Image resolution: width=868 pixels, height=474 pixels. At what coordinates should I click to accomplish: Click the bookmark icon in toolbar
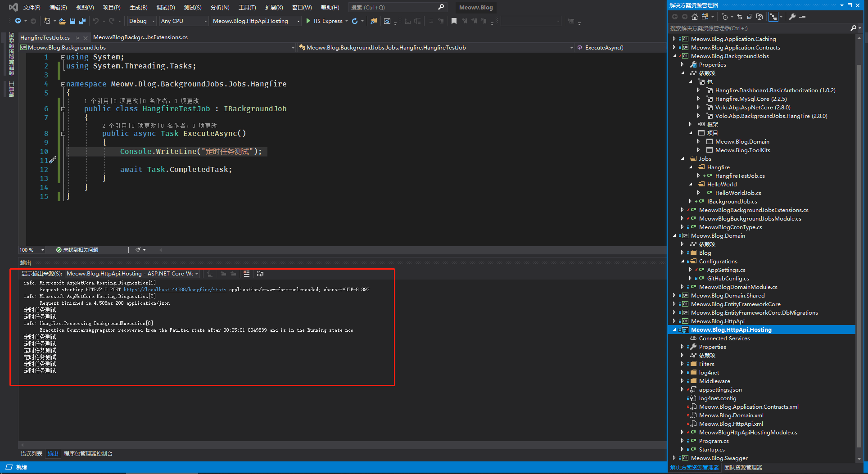(x=454, y=21)
